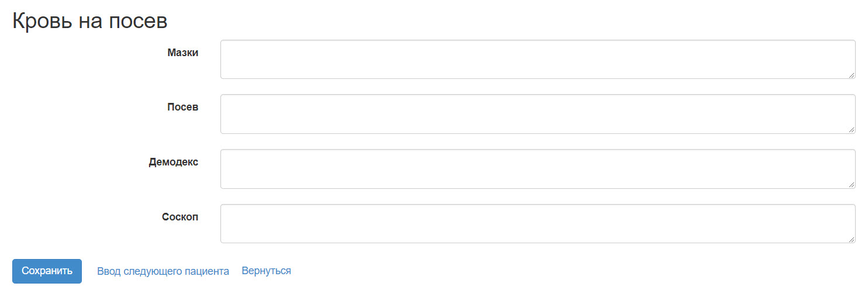Follow the Вернуться link

[266, 271]
